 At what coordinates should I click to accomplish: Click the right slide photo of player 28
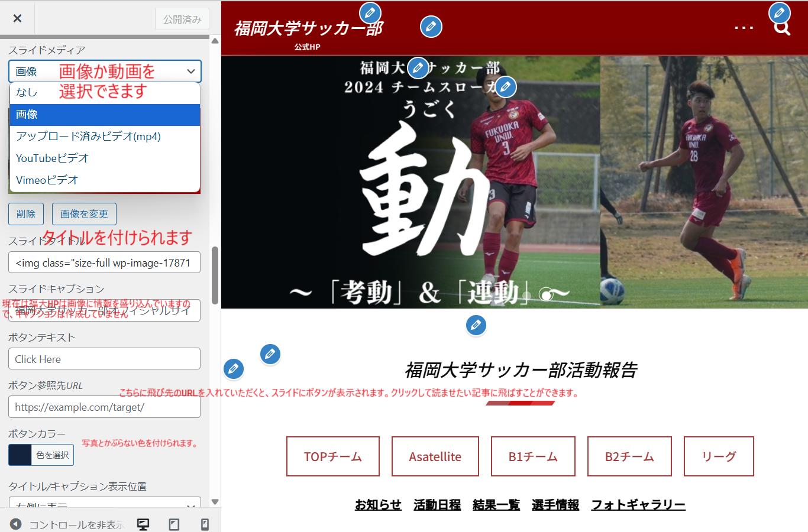(704, 182)
